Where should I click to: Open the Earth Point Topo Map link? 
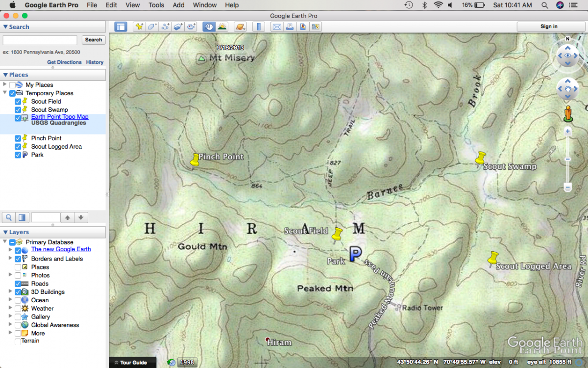(60, 117)
